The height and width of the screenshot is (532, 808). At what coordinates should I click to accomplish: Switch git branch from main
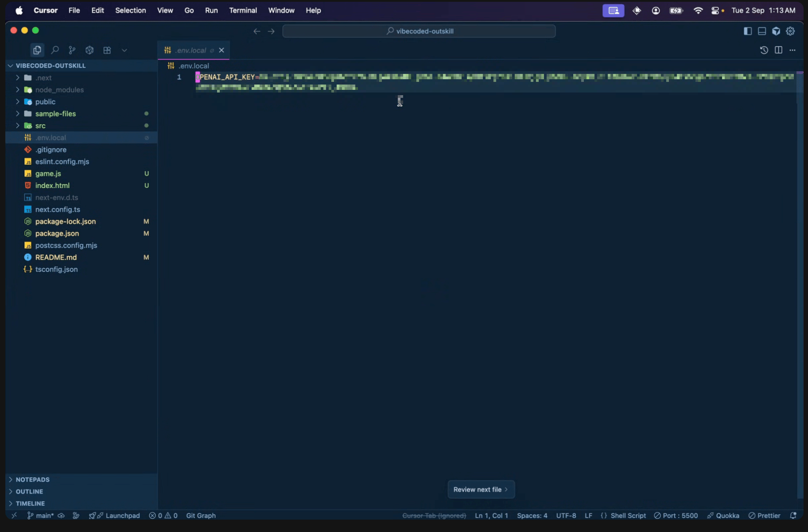coord(40,515)
